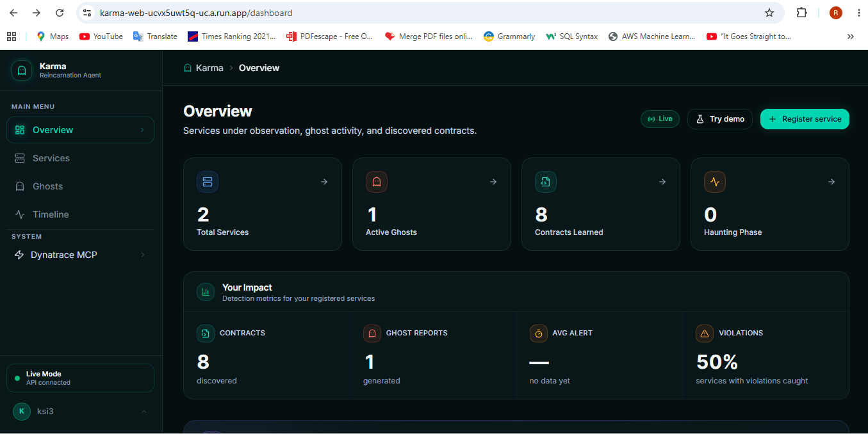Open Dynatrace MCP system item

pyautogui.click(x=80, y=255)
